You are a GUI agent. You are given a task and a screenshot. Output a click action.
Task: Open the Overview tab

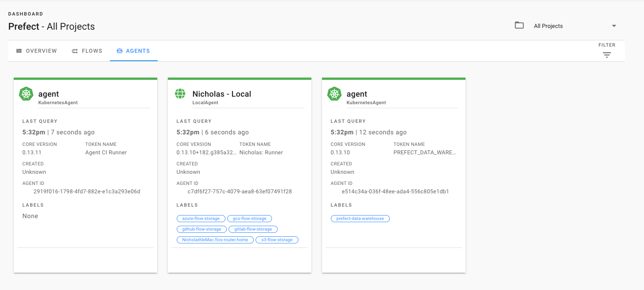pos(37,51)
